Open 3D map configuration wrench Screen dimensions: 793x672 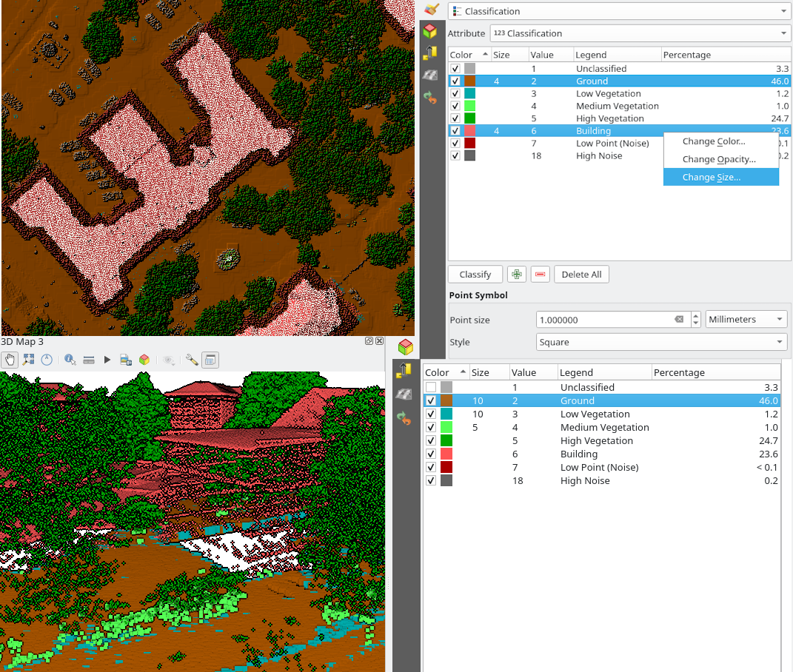191,360
